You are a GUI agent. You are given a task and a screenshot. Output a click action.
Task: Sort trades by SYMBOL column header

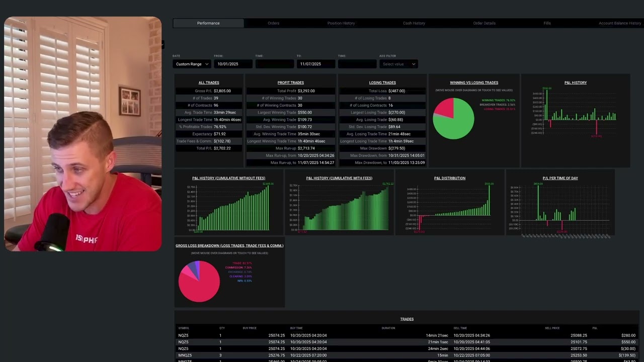[x=184, y=328]
